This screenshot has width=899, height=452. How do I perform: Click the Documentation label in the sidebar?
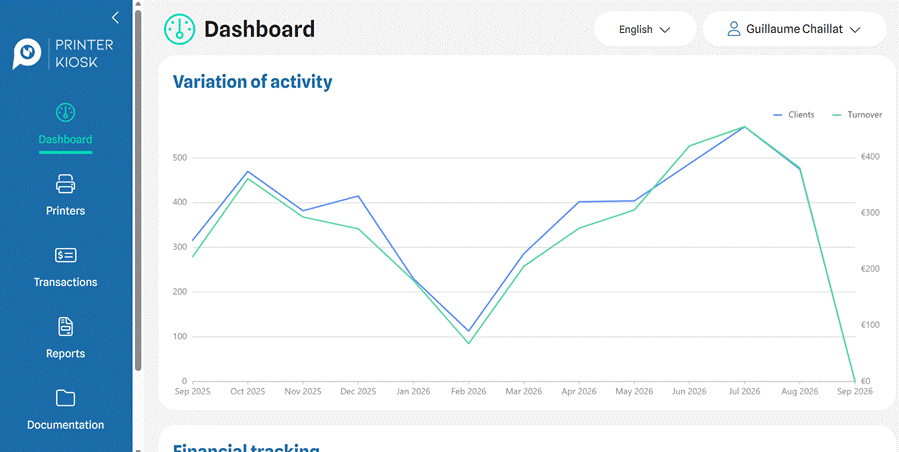coord(65,425)
